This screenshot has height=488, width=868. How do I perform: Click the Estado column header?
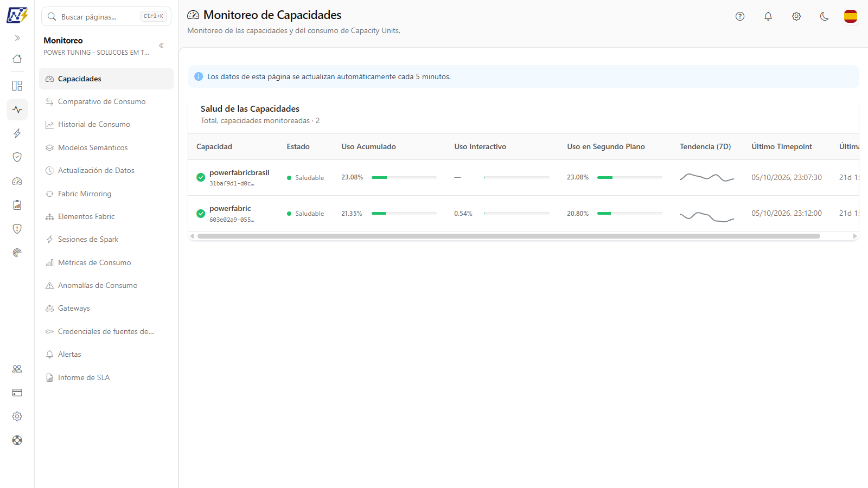[x=298, y=146]
